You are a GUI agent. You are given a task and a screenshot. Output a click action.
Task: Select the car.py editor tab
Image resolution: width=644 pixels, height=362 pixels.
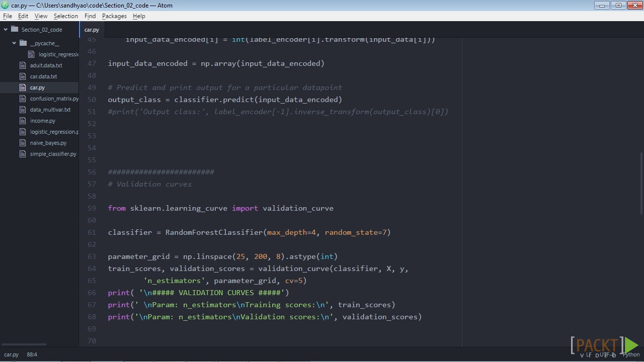92,30
